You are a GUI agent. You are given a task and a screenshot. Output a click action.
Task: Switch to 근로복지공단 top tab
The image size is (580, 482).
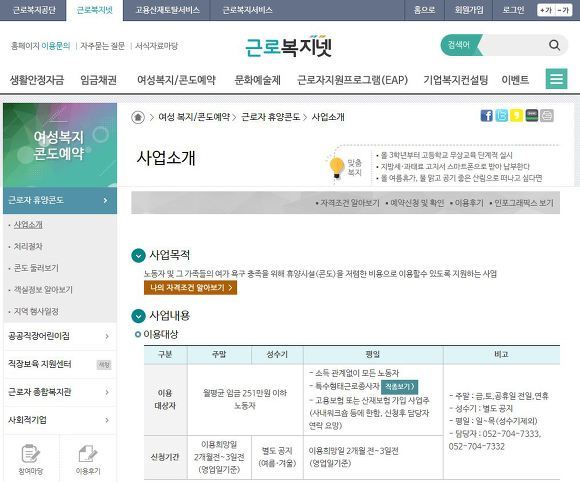pyautogui.click(x=34, y=10)
